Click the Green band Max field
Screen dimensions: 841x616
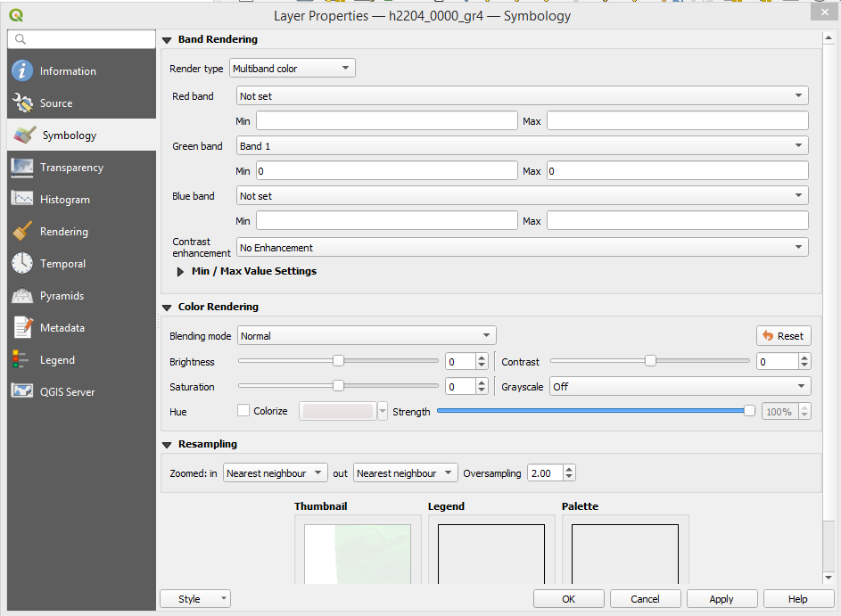(x=678, y=170)
